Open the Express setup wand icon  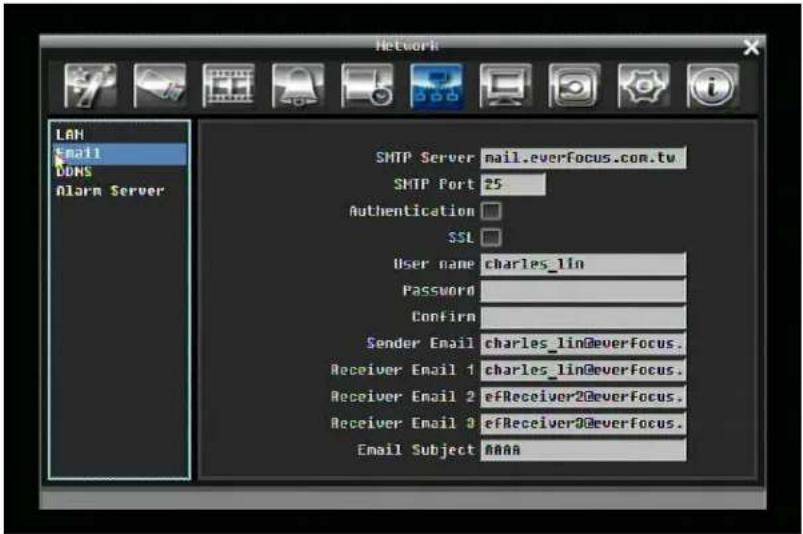click(90, 86)
